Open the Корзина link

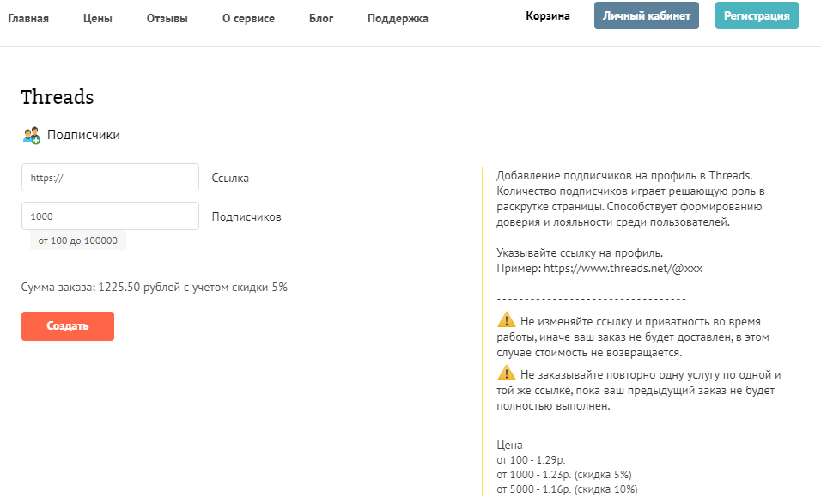pos(548,15)
